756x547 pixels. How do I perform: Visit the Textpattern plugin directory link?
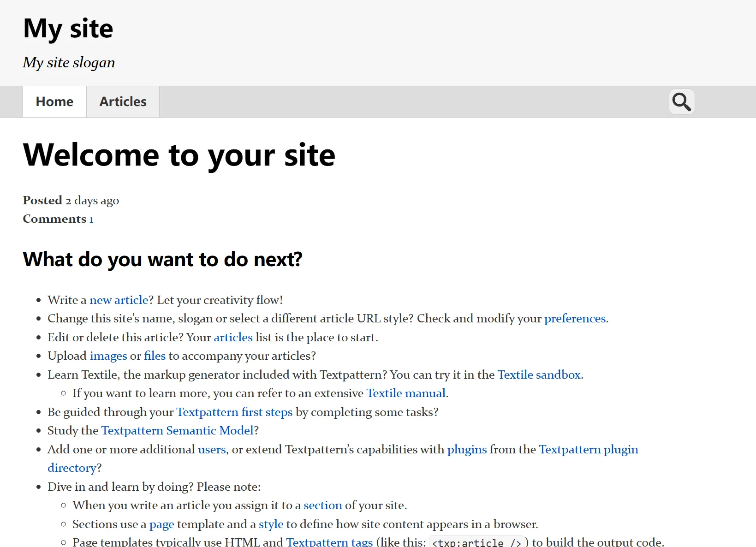click(588, 450)
